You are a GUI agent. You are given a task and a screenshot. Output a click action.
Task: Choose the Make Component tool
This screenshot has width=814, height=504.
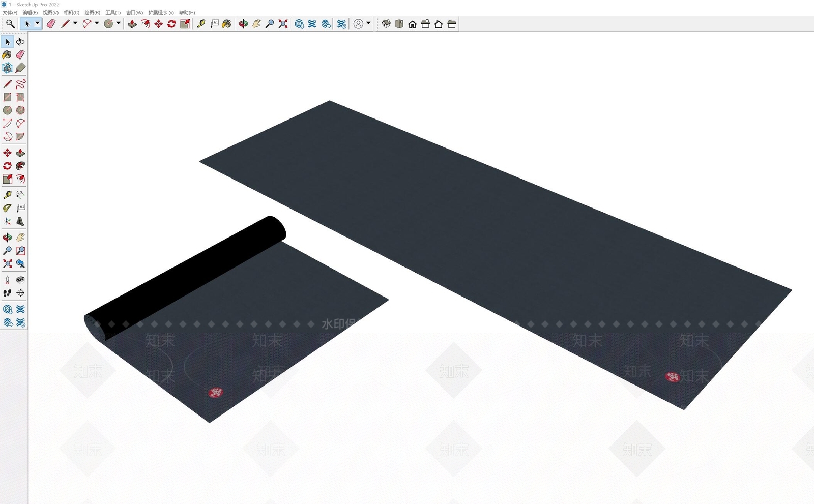pos(7,68)
